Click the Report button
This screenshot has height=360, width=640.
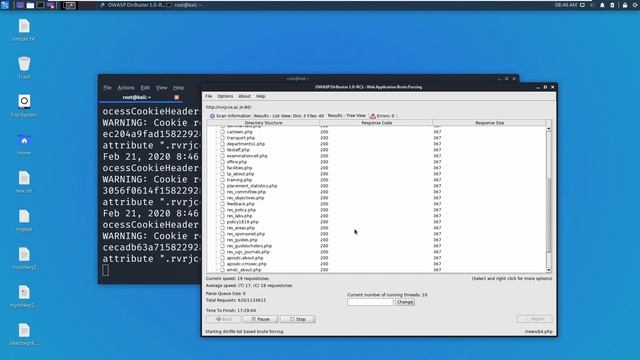tap(534, 319)
